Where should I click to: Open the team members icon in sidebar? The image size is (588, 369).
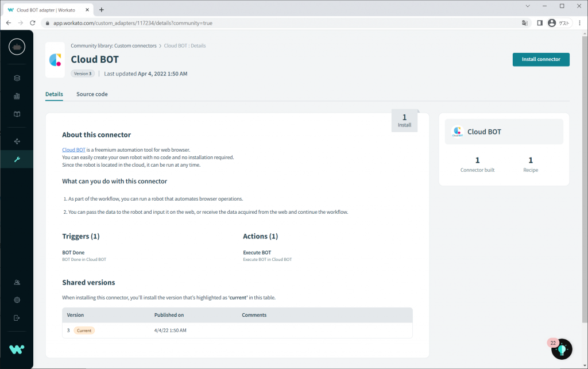click(17, 282)
